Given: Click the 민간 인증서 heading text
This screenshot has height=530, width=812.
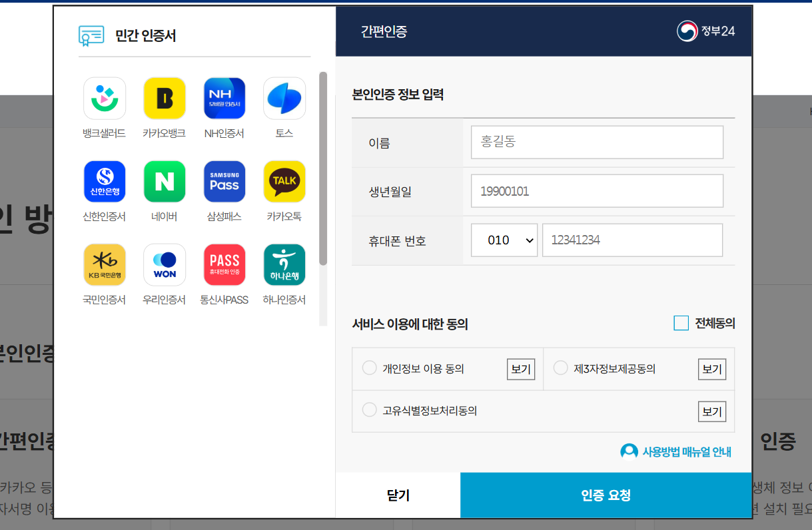Looking at the screenshot, I should click(146, 36).
